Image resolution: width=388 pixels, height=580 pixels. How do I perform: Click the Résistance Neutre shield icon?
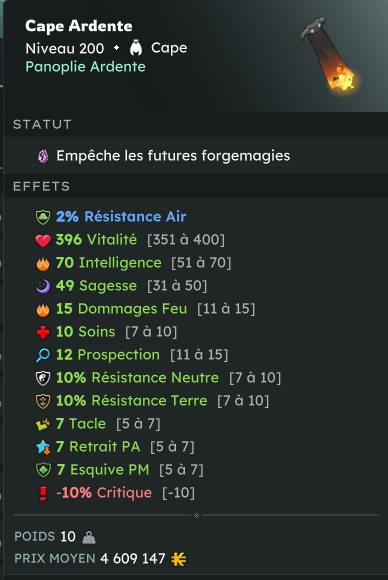(43, 378)
